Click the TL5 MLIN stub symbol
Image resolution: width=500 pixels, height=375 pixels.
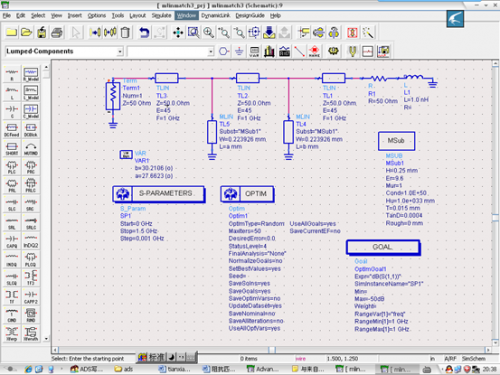212,132
